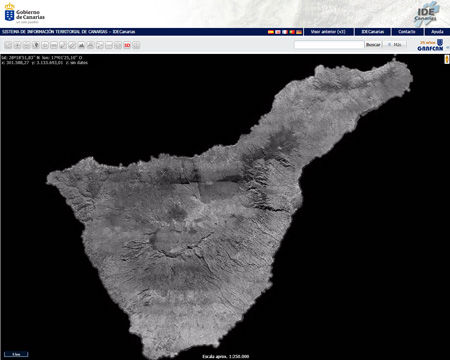Click the red 3D view toolbar icon
Image resolution: width=450 pixels, height=360 pixels.
127,45
